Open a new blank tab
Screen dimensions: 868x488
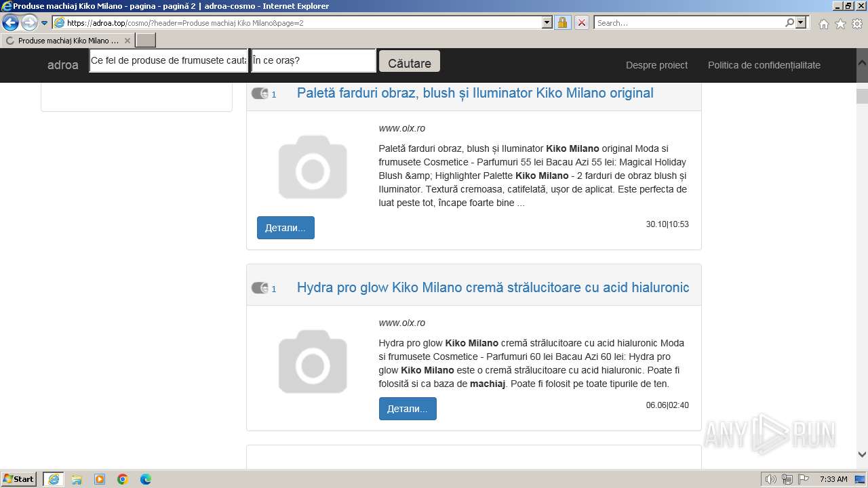click(146, 41)
